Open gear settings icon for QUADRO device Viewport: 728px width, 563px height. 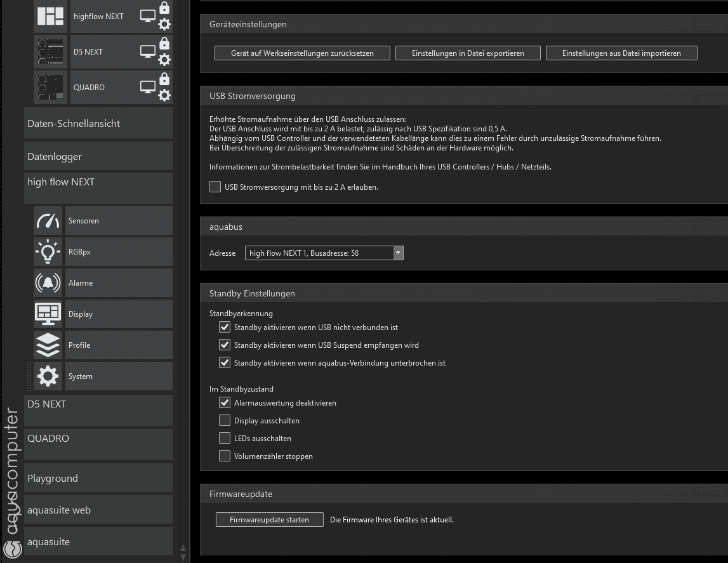[x=164, y=95]
